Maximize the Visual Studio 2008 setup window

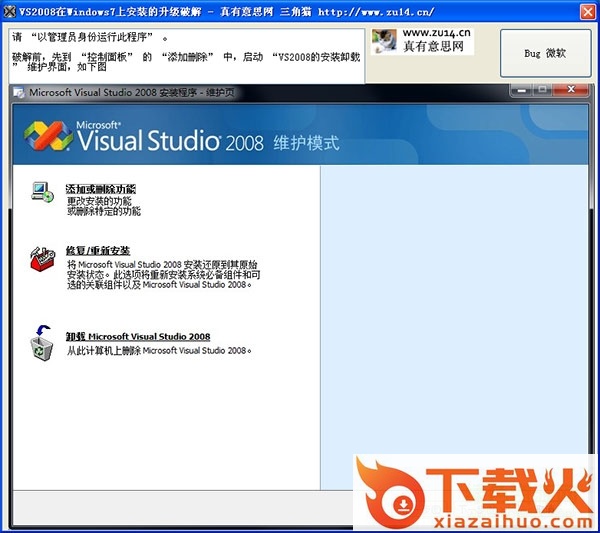[x=542, y=90]
